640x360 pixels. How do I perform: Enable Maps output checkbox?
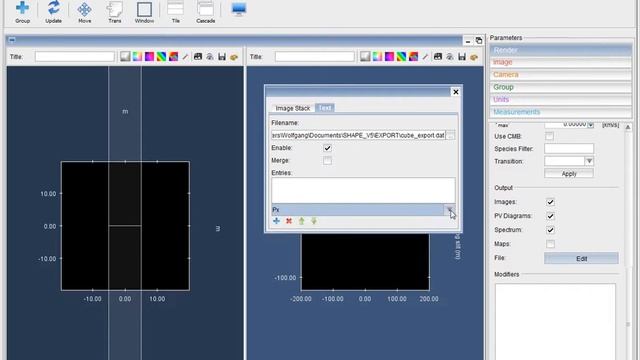[x=550, y=244]
